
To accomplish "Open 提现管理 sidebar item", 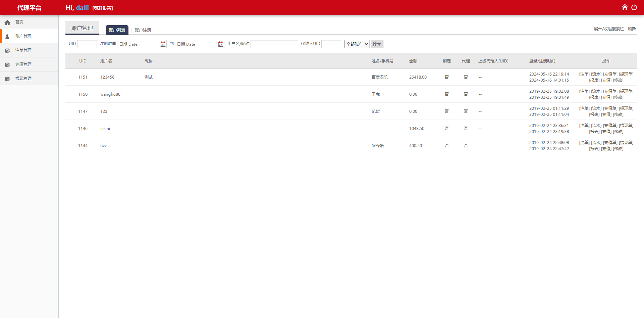I will [29, 79].
